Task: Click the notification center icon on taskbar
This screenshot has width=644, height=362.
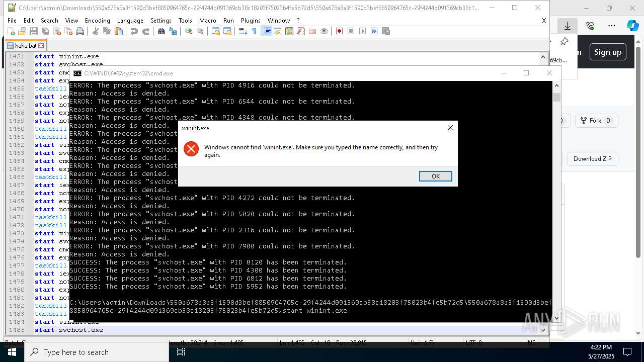Action: [627, 352]
